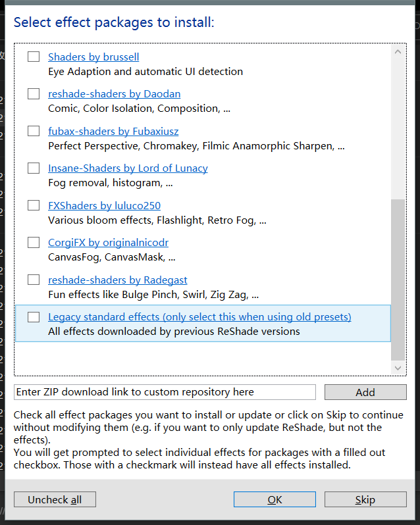Open Legacy standard effects link
Viewport: 420px width, 525px height.
click(x=199, y=317)
